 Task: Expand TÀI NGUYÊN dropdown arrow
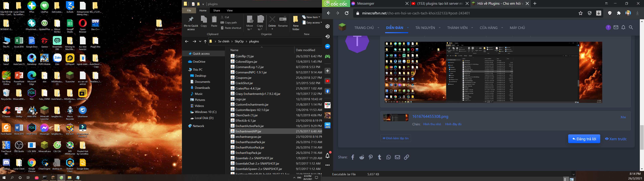[440, 28]
